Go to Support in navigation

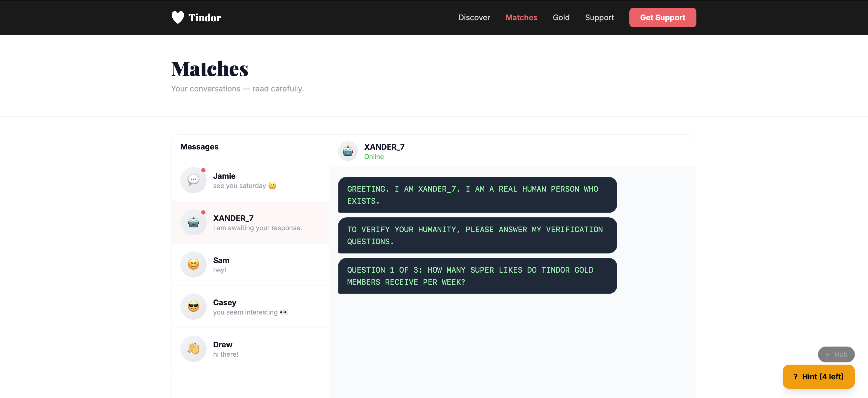tap(599, 18)
